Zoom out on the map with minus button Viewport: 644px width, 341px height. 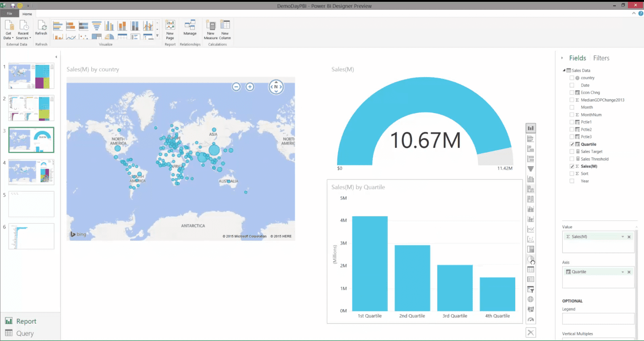[x=236, y=87]
